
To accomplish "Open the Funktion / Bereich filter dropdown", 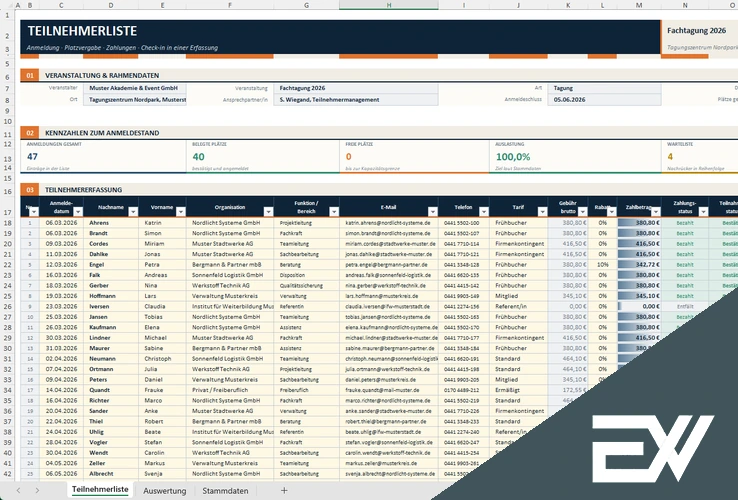I will click(x=334, y=212).
